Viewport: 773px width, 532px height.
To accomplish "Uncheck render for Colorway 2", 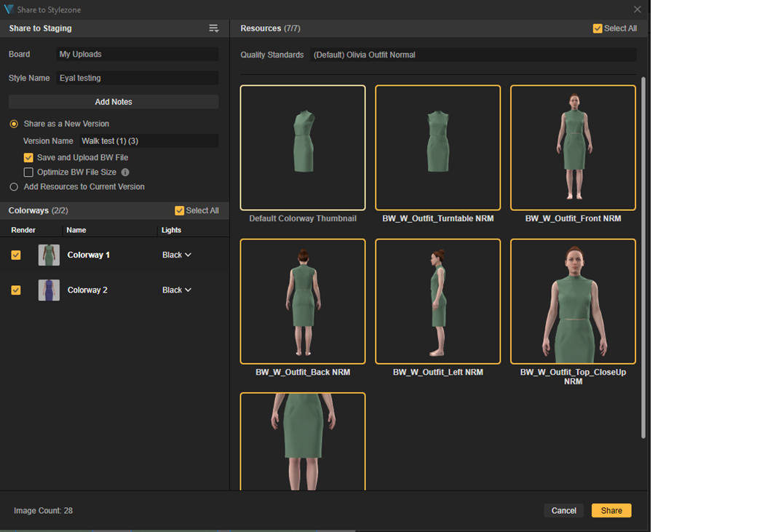I will pos(16,290).
